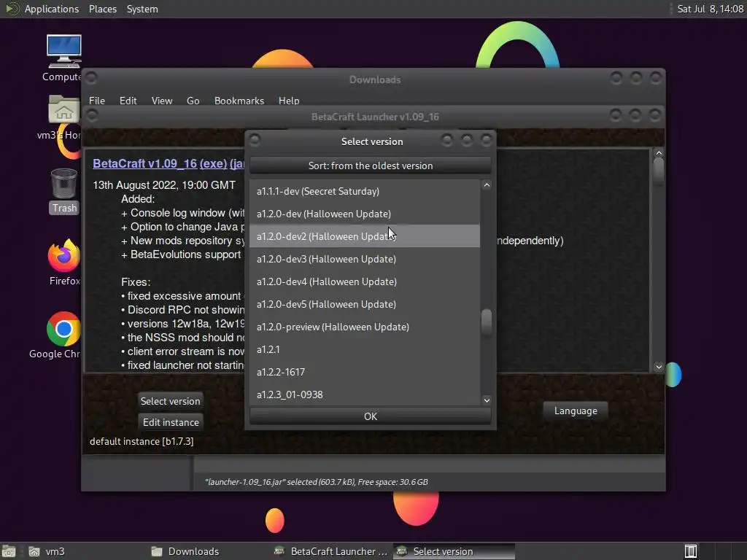Image resolution: width=747 pixels, height=560 pixels.
Task: Switch to BetaCraft Launcher in taskbar
Action: pos(332,551)
